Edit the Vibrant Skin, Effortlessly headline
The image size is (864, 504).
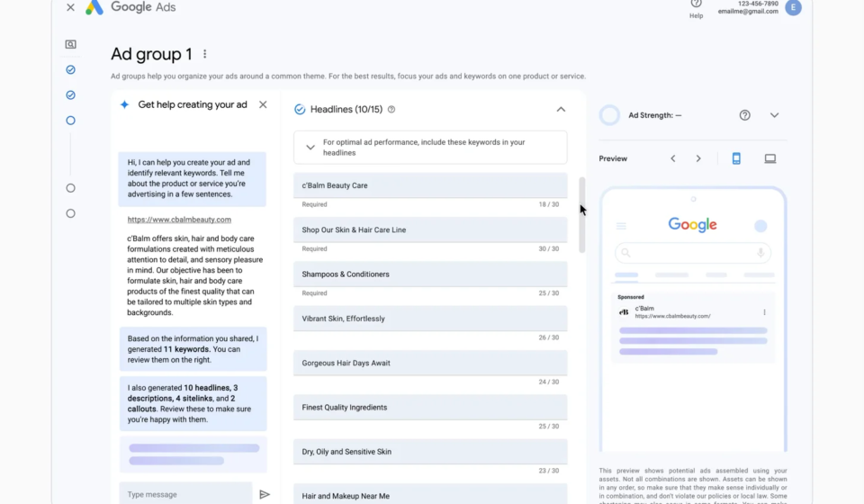point(430,319)
